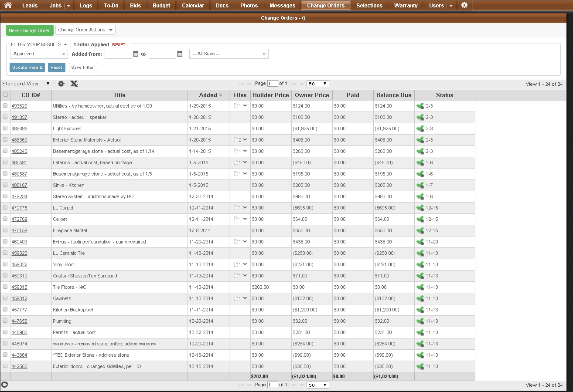Open the file icon for Exterior Stone Materials
This screenshot has width=573, height=392.
pyautogui.click(x=236, y=140)
